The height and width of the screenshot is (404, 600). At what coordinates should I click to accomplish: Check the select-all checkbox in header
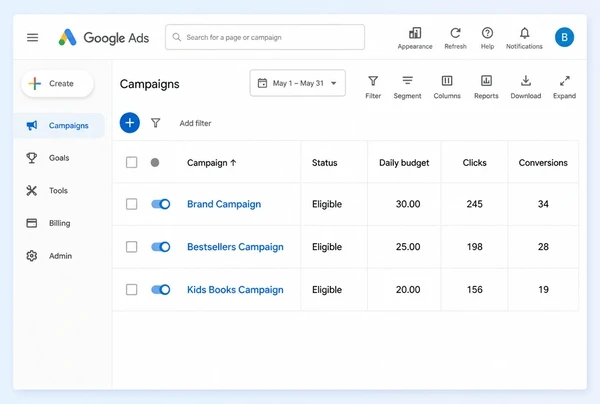pos(132,162)
